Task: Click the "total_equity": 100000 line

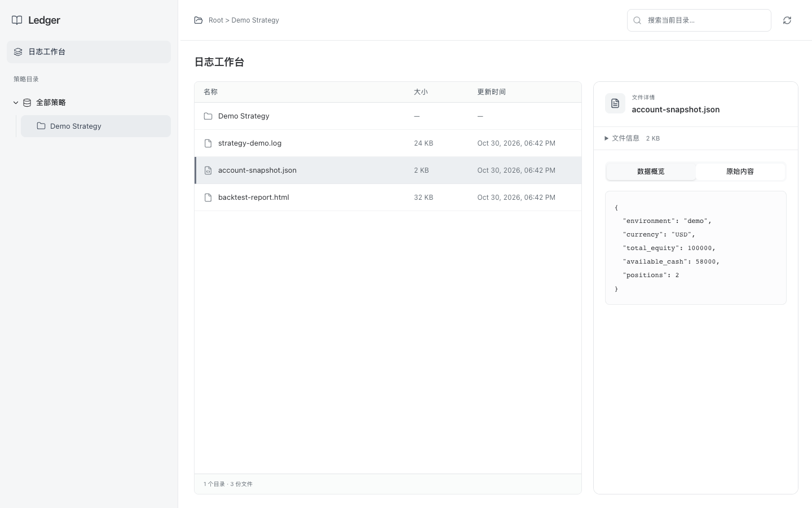Action: [x=669, y=248]
